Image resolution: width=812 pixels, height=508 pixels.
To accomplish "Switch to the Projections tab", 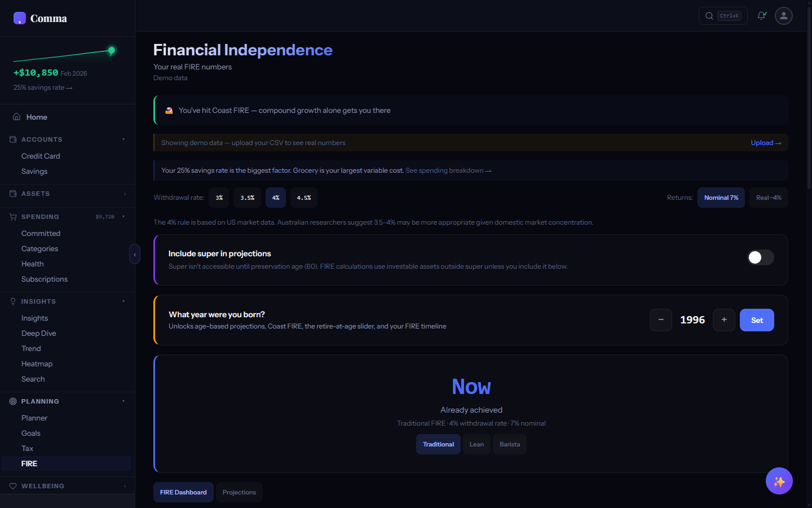I will click(x=239, y=492).
